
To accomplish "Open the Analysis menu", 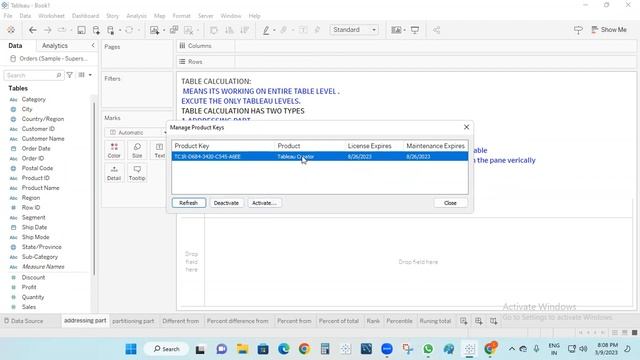I will (136, 16).
